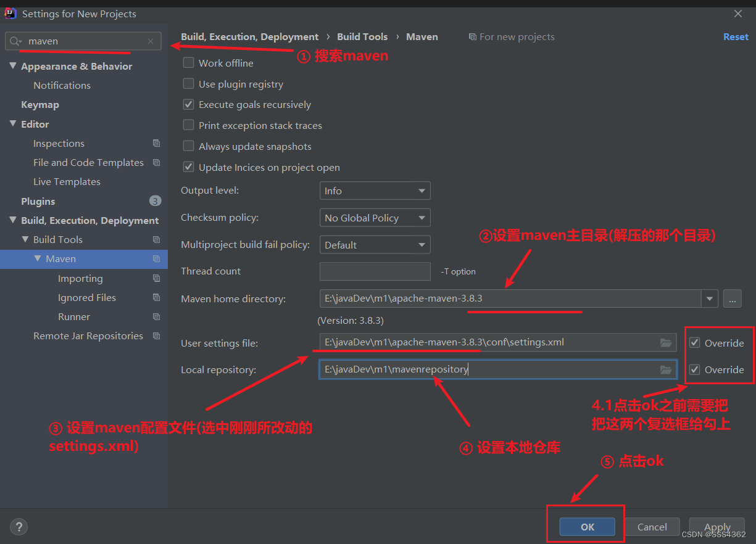Collapse the Appearance & Behavior section
This screenshot has height=544, width=756.
pyautogui.click(x=14, y=66)
